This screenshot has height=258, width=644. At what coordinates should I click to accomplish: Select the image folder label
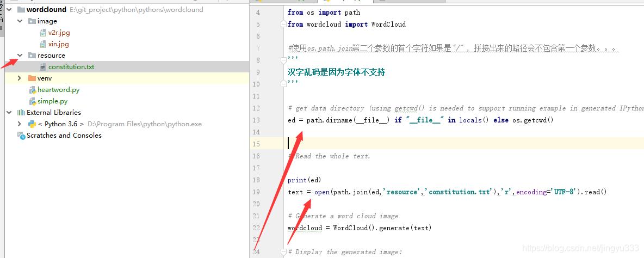[x=47, y=21]
